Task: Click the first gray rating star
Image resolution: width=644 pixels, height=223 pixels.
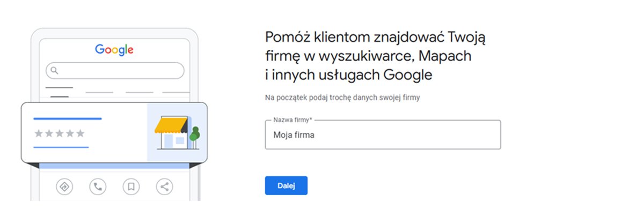Action: 39,133
